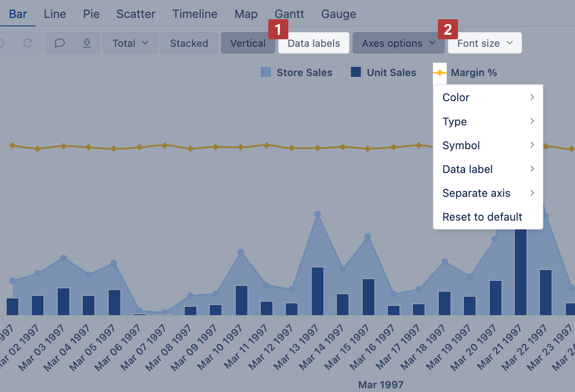Viewport: 575px width, 392px height.
Task: Open the Separate axis submenu
Action: [488, 193]
